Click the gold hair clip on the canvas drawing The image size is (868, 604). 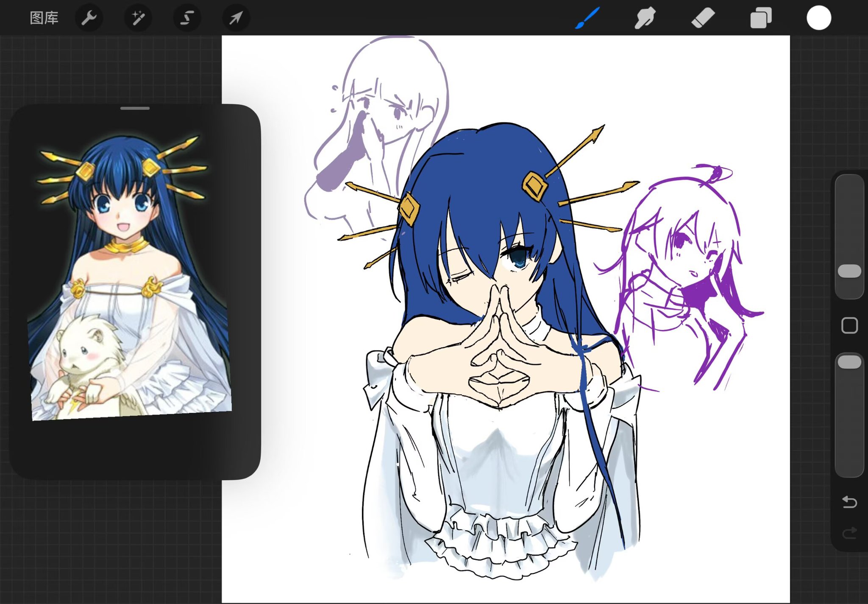tap(535, 185)
